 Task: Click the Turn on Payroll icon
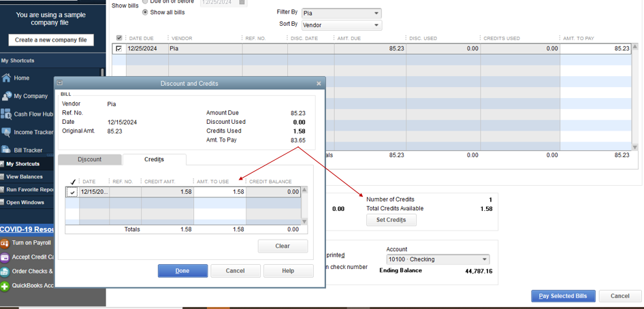pos(5,243)
